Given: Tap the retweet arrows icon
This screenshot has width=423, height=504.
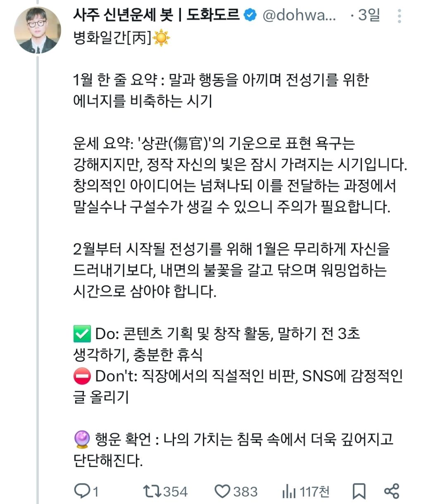Looking at the screenshot, I should [x=152, y=491].
